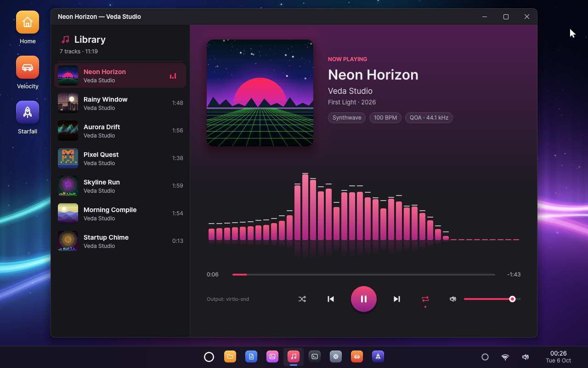This screenshot has width=588, height=368.
Task: Click the system tray volume icon
Action: point(526,357)
